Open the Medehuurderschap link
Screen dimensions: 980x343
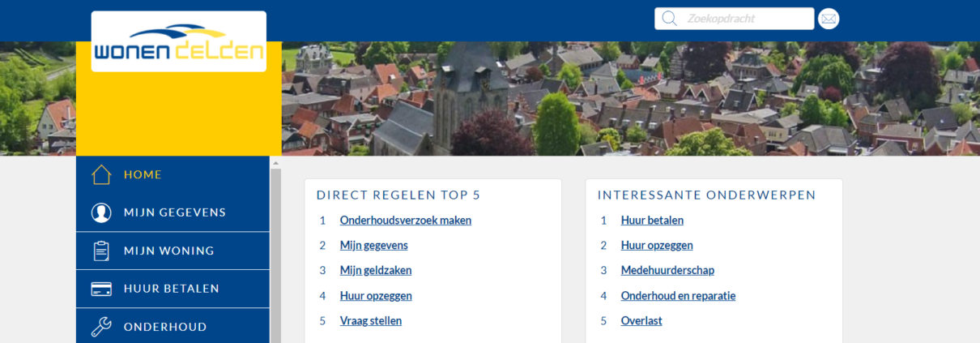coord(667,270)
